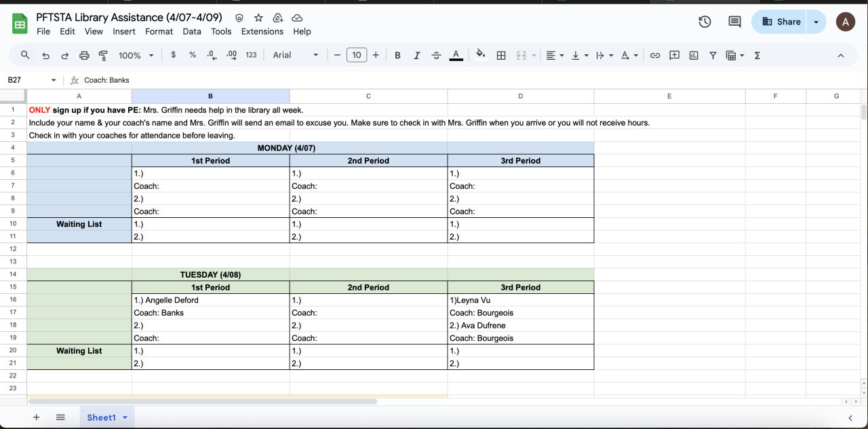Select cell with Angelle Deford
The image size is (868, 429).
[210, 300]
